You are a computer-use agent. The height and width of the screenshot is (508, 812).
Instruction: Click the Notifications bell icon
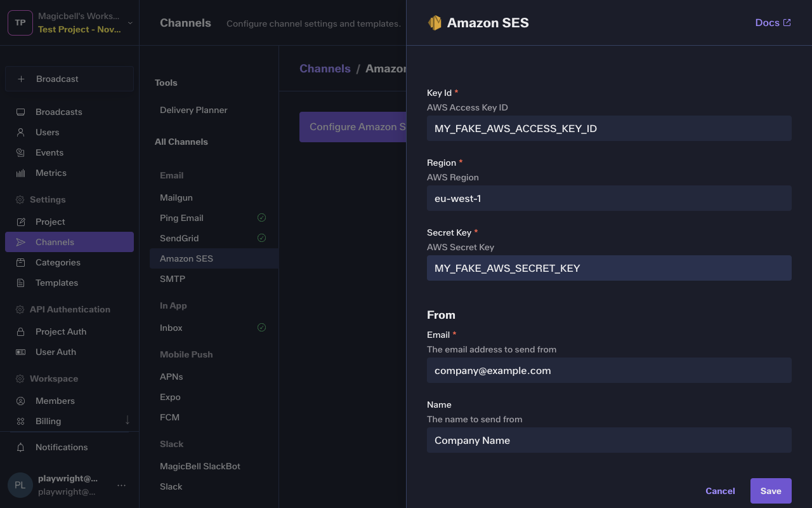click(20, 447)
